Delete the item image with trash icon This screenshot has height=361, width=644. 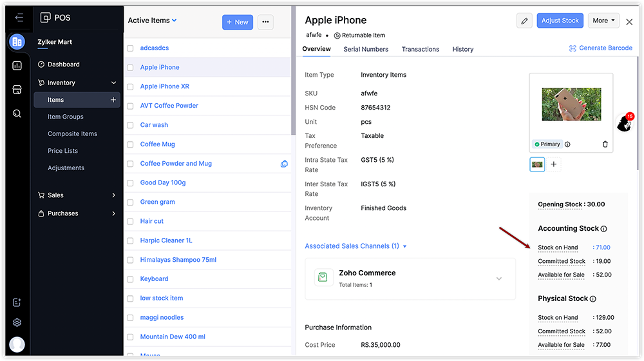[605, 144]
